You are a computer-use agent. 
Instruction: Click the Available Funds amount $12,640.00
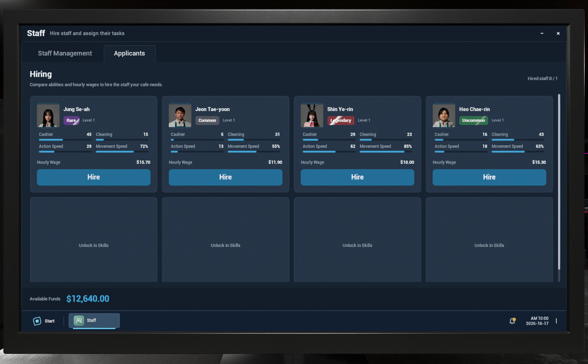(88, 299)
